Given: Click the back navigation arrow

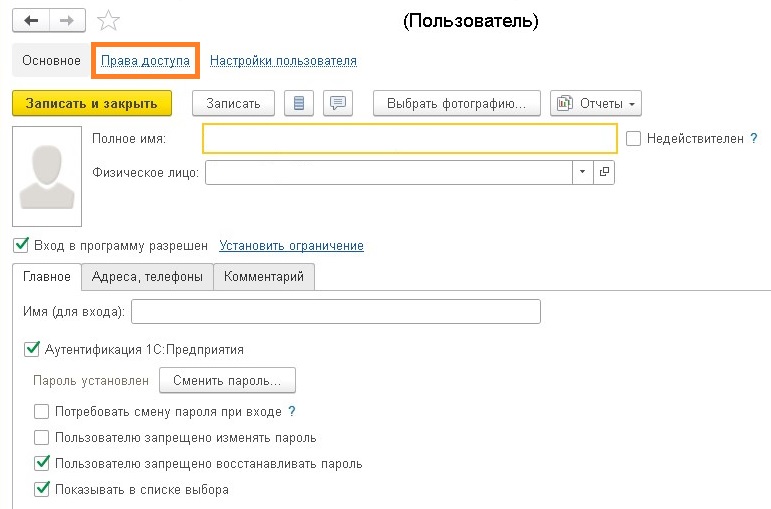Looking at the screenshot, I should click(x=33, y=20).
